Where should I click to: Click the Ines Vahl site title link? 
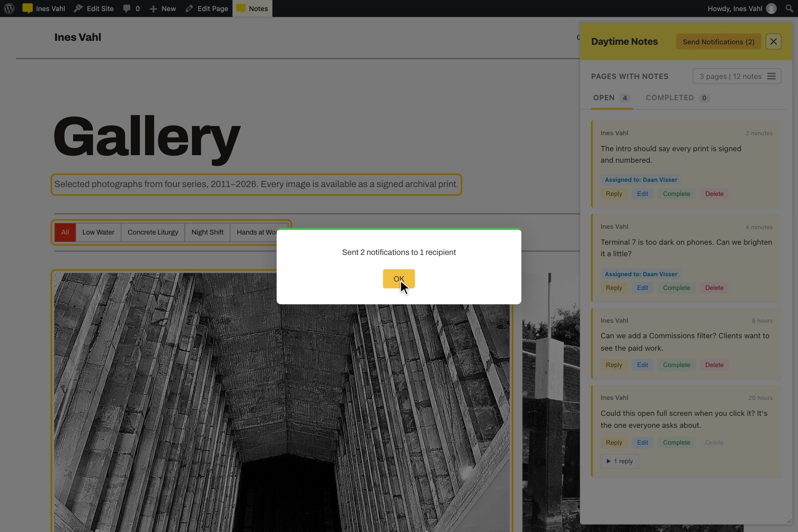click(78, 37)
